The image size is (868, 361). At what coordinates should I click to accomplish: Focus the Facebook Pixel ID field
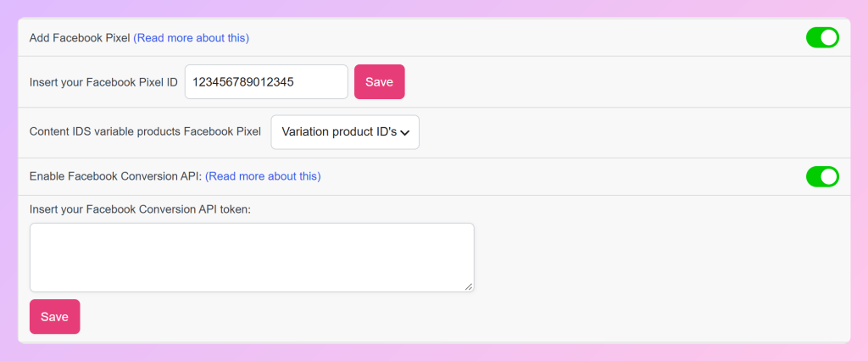[x=266, y=82]
